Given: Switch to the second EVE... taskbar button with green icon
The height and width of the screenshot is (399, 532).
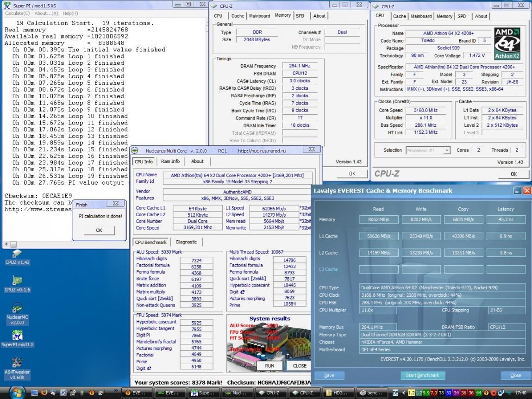Looking at the screenshot, I should pyautogui.click(x=170, y=393).
